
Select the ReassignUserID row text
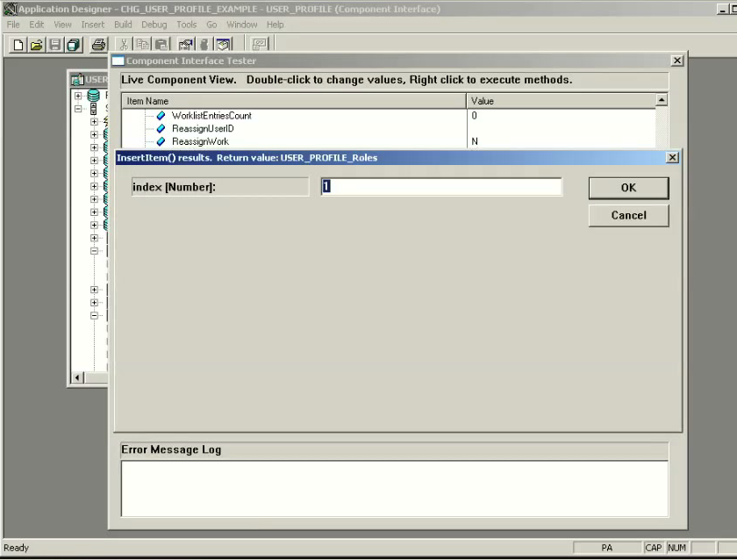pos(203,128)
